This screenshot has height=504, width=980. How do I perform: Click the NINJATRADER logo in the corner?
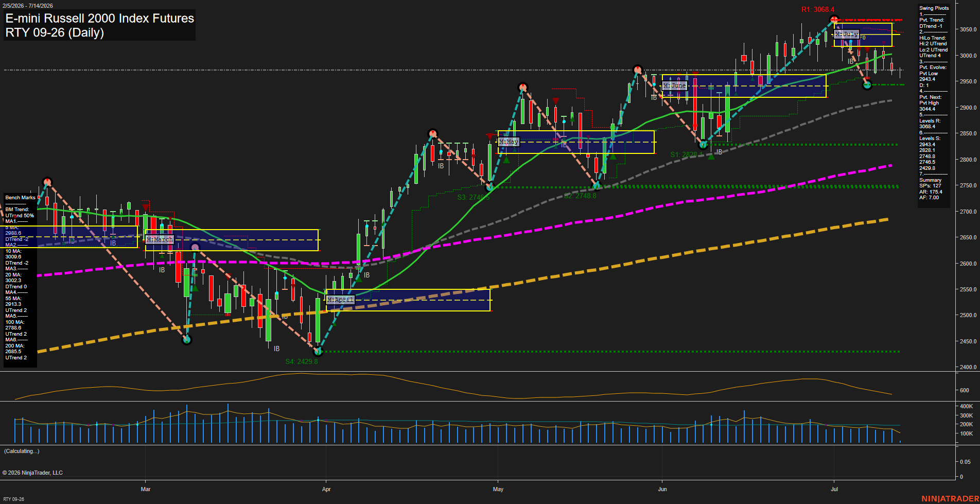point(950,499)
